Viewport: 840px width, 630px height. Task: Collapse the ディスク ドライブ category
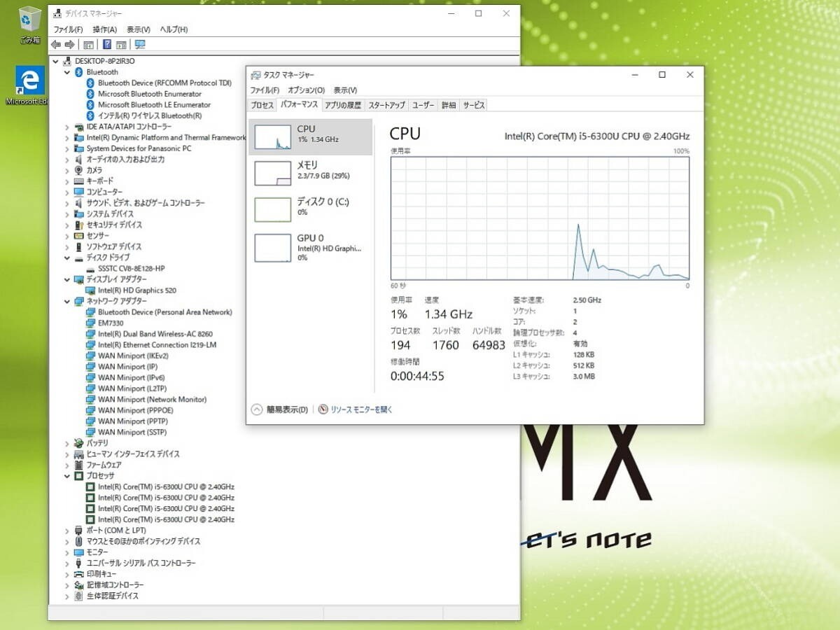click(67, 258)
